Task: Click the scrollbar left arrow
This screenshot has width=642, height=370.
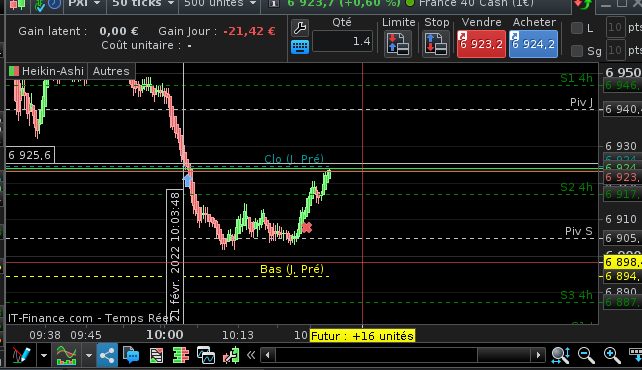Action: [268, 355]
